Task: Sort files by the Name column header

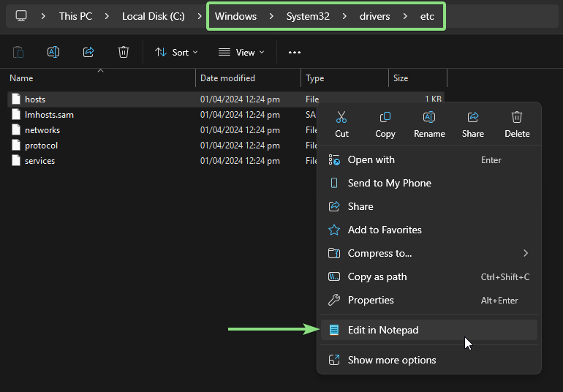Action: (22, 78)
